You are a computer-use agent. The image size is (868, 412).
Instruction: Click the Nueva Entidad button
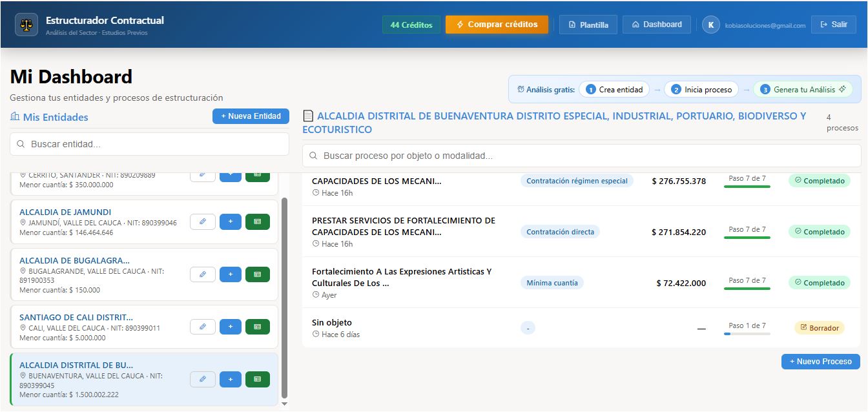pos(251,116)
